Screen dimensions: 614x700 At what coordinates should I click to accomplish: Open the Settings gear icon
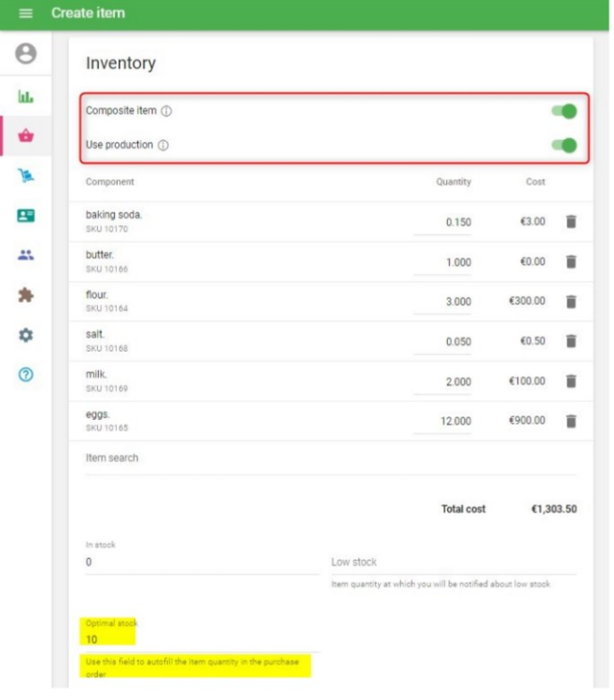pos(25,335)
